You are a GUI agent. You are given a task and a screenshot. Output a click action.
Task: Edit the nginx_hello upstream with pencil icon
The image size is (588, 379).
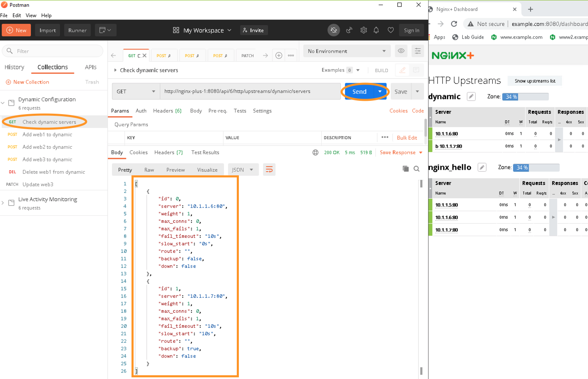pyautogui.click(x=482, y=167)
